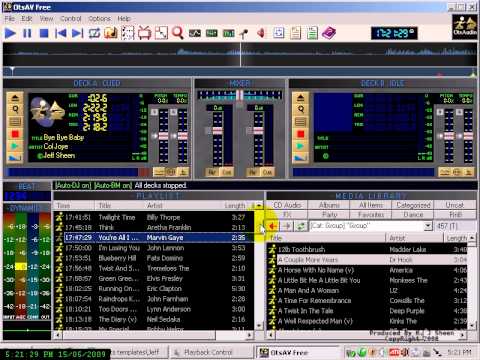Open the File menu

click(x=9, y=19)
